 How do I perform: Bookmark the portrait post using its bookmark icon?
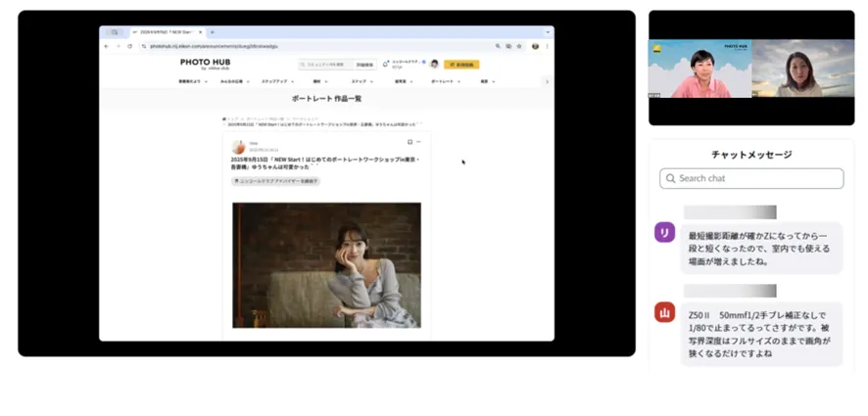[409, 142]
